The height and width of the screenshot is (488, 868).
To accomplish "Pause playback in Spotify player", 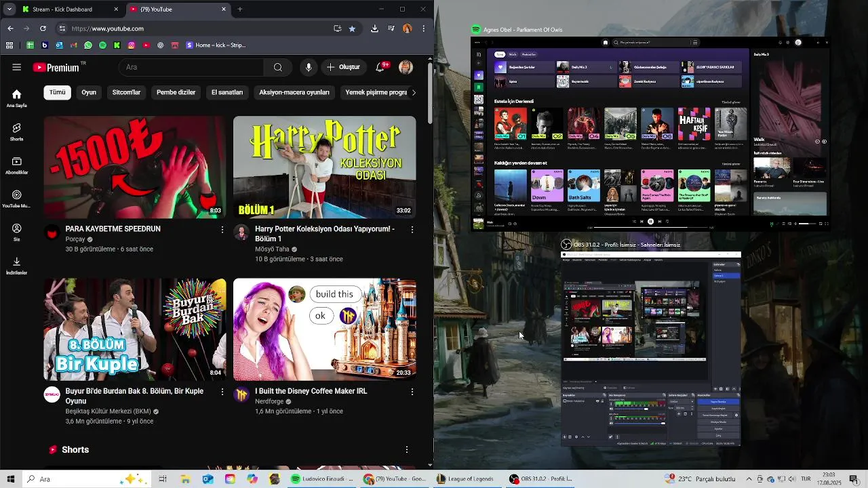I will click(x=650, y=222).
